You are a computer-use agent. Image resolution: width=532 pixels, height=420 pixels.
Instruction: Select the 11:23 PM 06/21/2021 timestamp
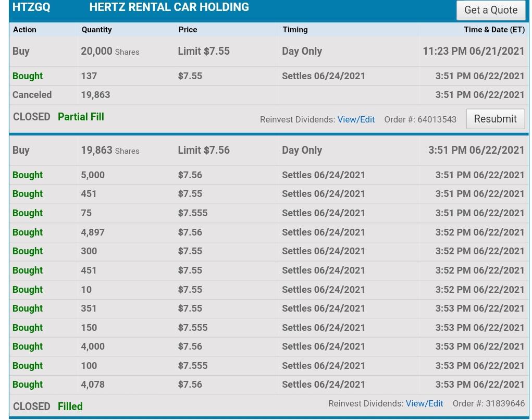474,51
